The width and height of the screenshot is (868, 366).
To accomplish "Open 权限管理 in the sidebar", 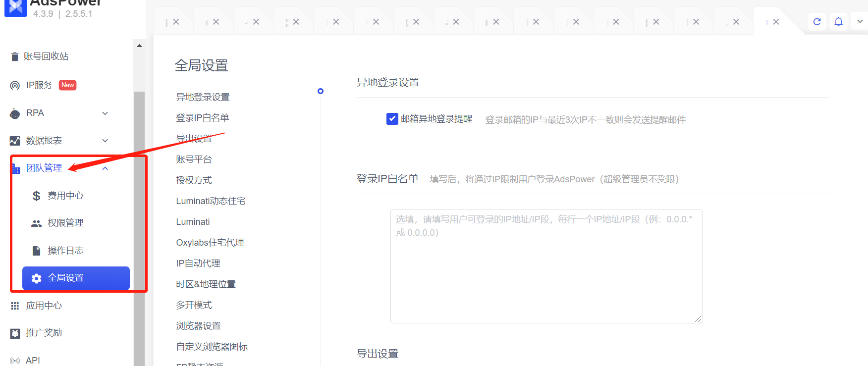I will 65,223.
